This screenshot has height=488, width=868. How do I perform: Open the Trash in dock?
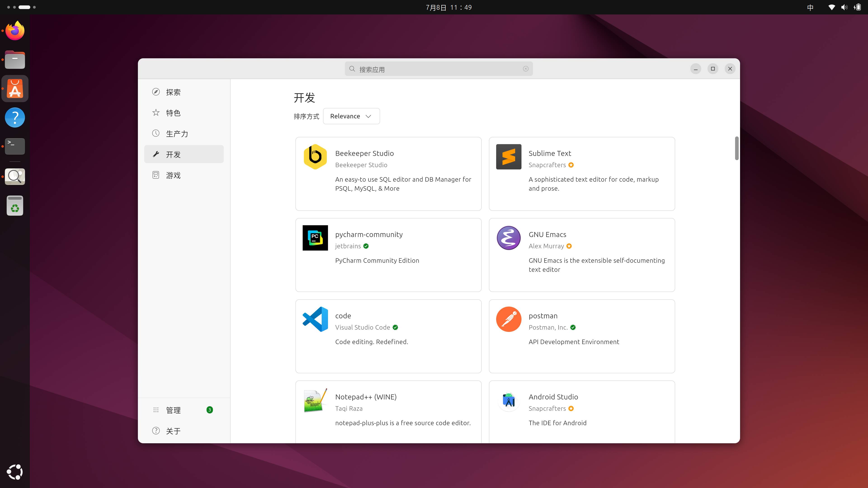point(15,205)
